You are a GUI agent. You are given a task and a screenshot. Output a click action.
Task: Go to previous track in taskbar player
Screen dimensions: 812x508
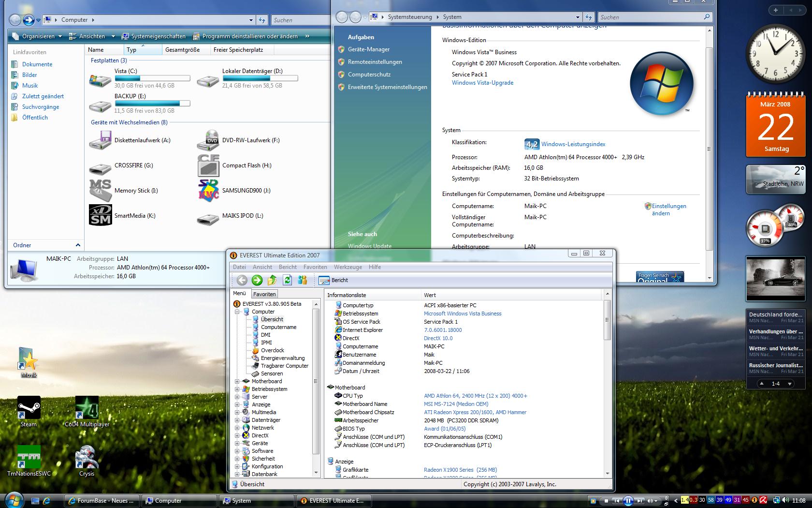point(617,501)
